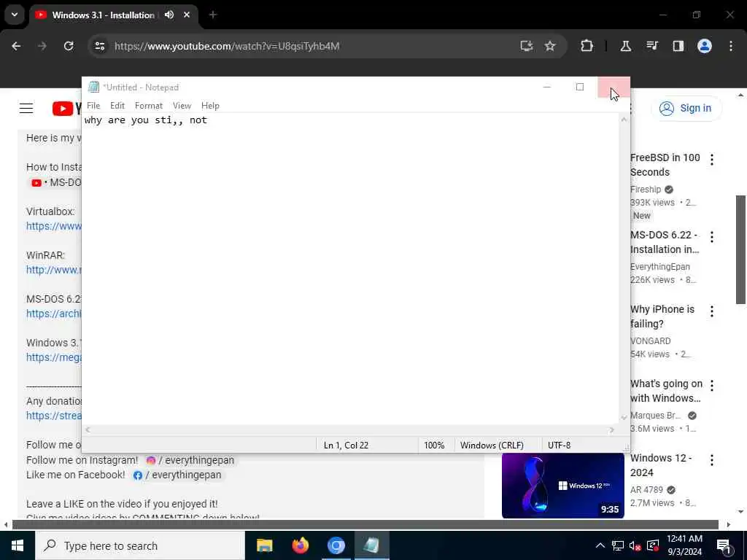
Task: Switch to Chrome on the taskbar
Action: [336, 545]
